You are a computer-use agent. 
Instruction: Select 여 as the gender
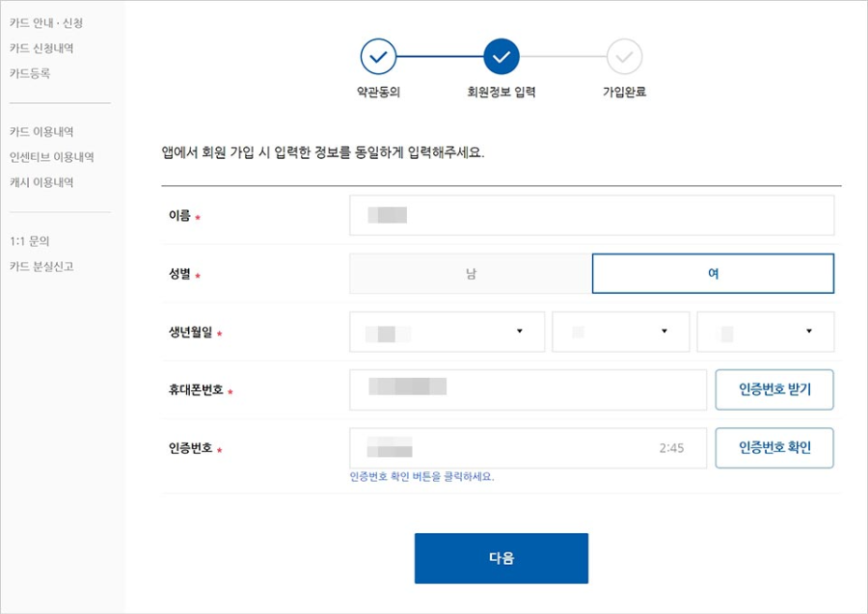point(714,274)
